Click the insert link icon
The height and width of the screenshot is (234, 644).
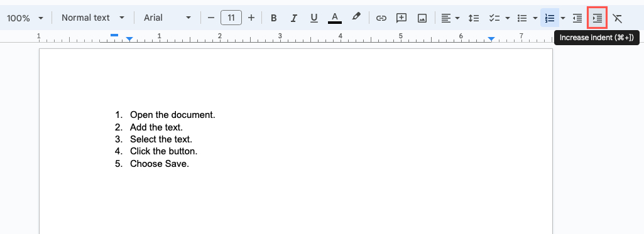point(381,18)
